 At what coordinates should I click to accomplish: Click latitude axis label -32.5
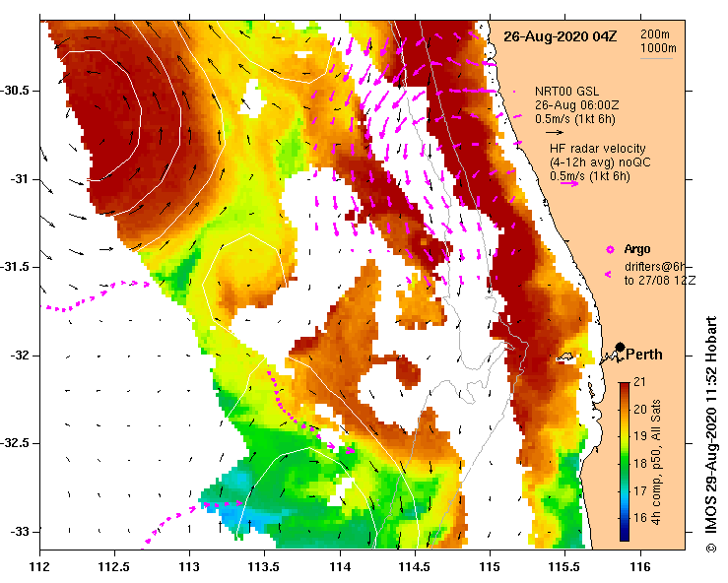point(15,444)
